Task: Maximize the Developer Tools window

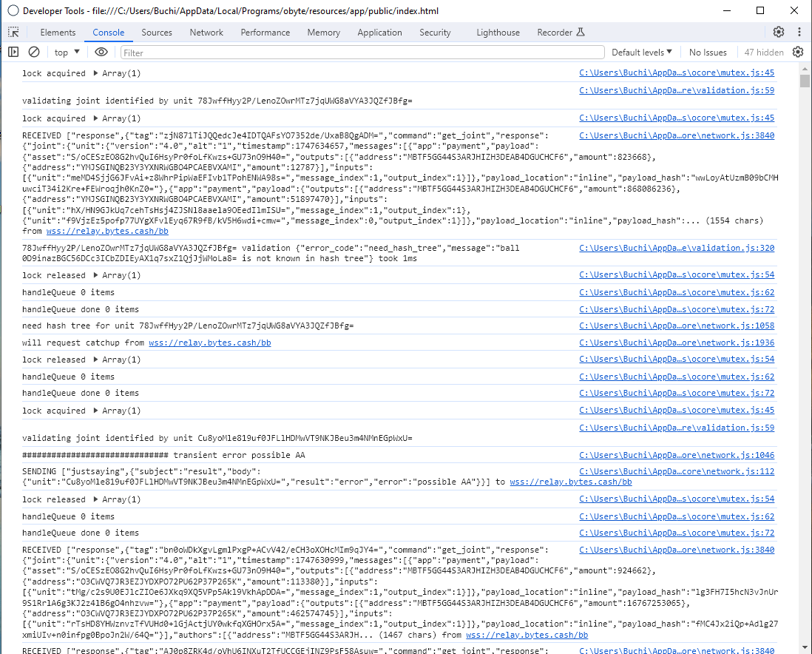Action: (759, 10)
